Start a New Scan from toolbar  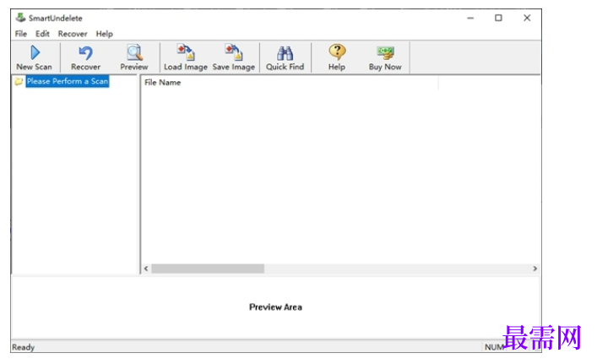(35, 57)
